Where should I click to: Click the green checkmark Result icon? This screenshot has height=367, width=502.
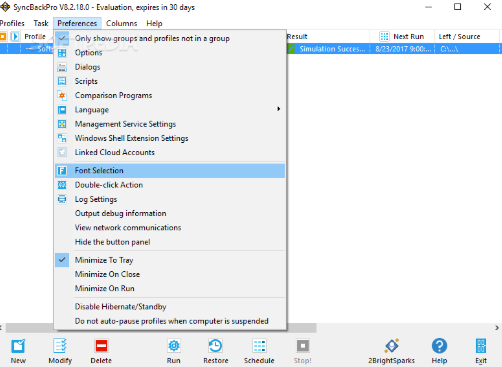click(291, 49)
